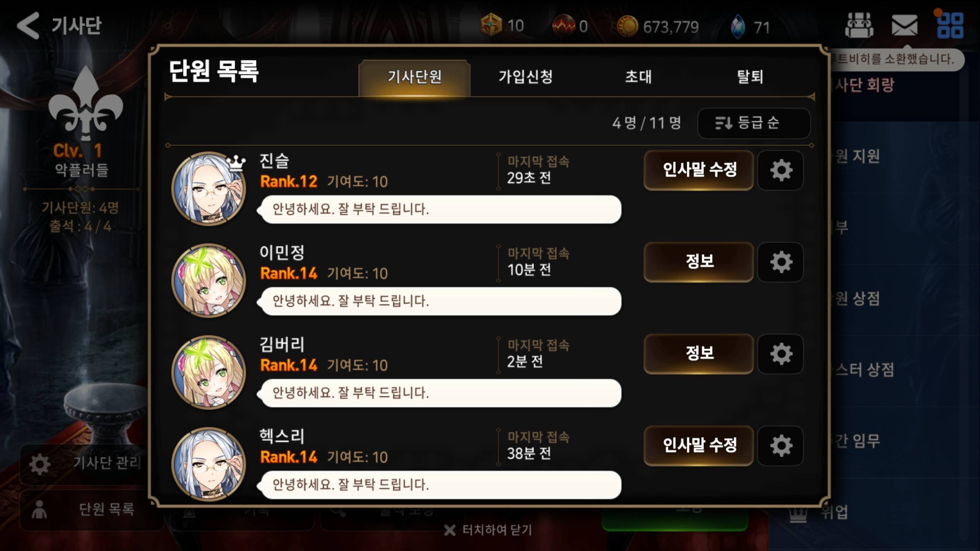This screenshot has height=551, width=980.
Task: Click the gear icon for 김버리
Action: coord(781,354)
